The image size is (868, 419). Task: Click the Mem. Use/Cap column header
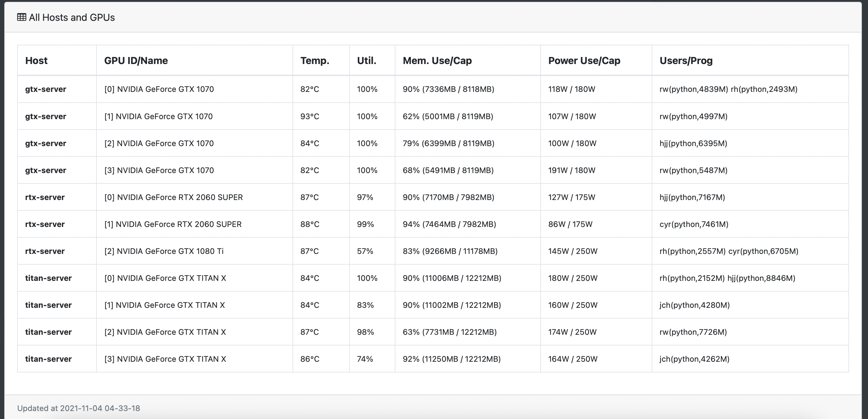[x=437, y=61]
